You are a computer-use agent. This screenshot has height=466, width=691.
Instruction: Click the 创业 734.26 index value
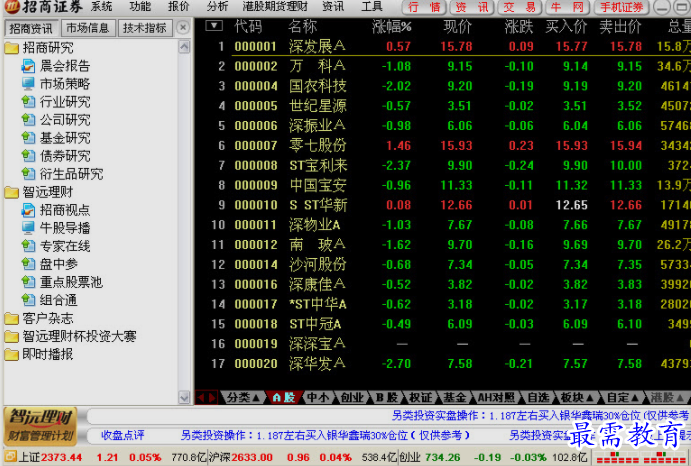tap(442, 457)
